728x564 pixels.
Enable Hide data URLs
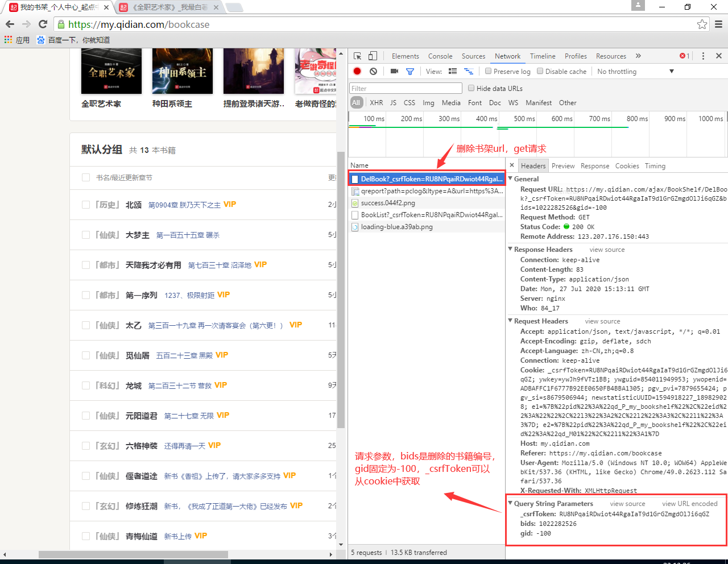[471, 88]
